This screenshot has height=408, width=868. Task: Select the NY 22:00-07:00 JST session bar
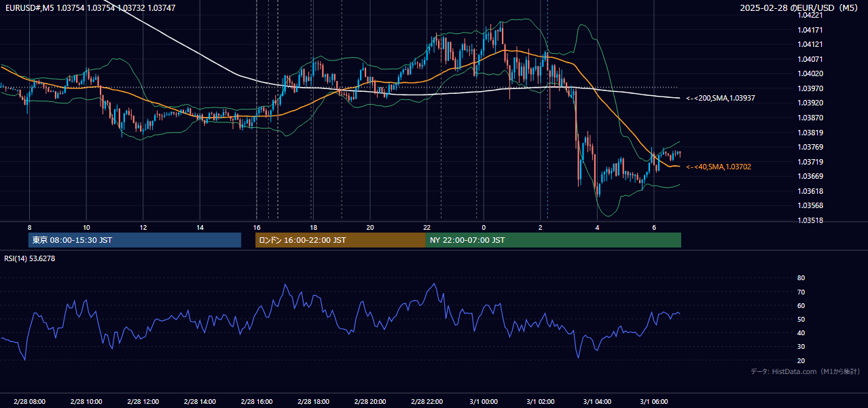(x=554, y=240)
